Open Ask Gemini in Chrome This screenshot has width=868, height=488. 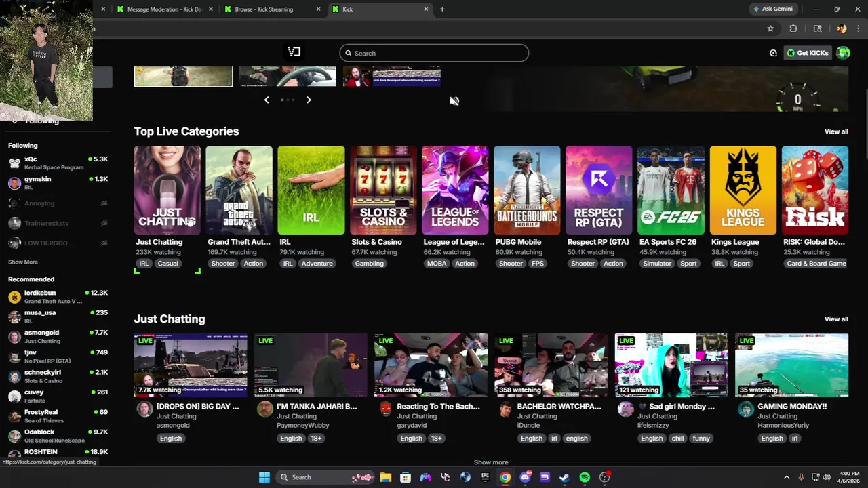click(x=772, y=9)
